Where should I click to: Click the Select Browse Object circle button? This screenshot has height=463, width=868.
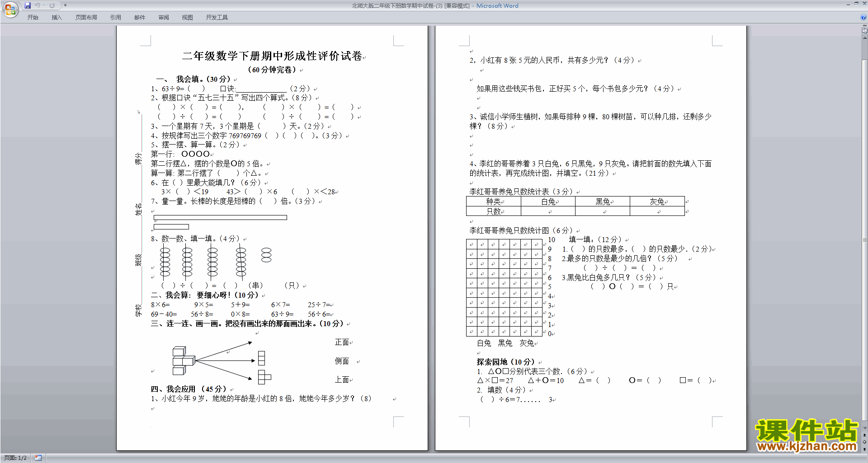click(865, 442)
